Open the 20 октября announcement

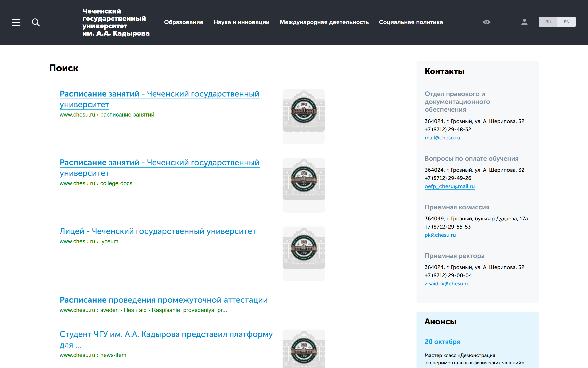click(442, 342)
